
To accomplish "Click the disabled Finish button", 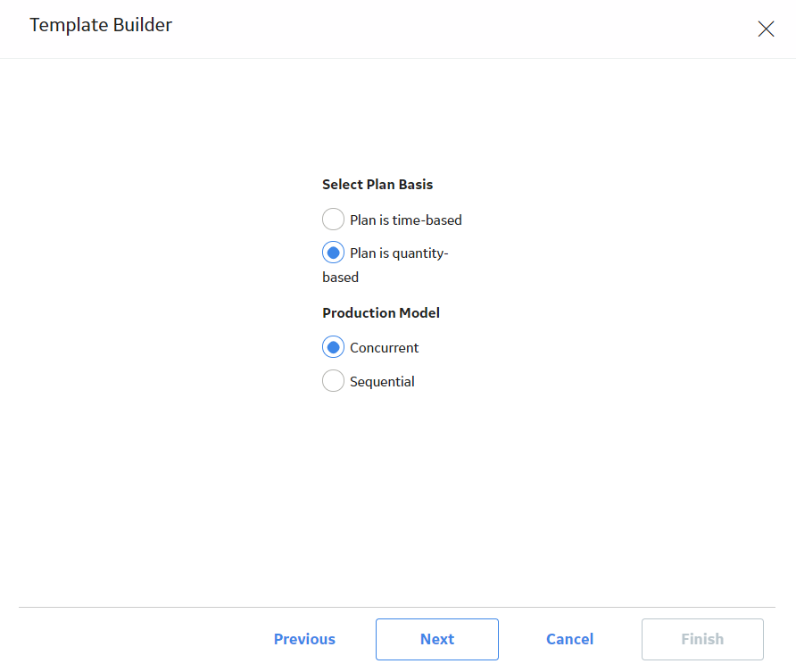I will pyautogui.click(x=702, y=639).
